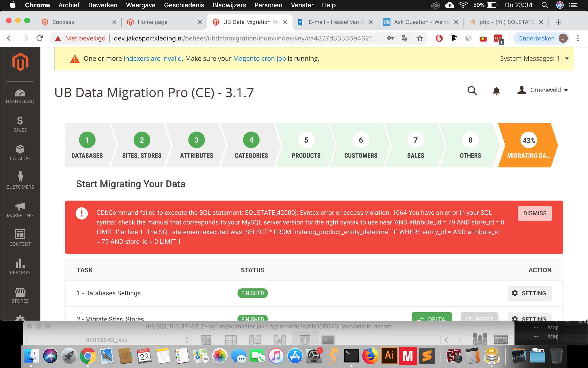The height and width of the screenshot is (368, 588).
Task: Open Terminal from the Dock
Action: (351, 356)
